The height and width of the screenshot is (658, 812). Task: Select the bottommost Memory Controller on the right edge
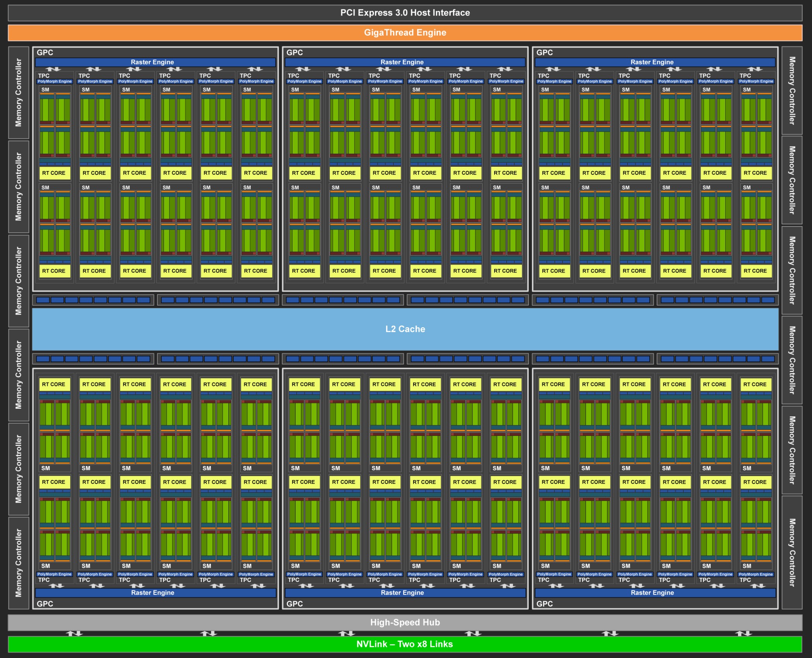tap(792, 553)
